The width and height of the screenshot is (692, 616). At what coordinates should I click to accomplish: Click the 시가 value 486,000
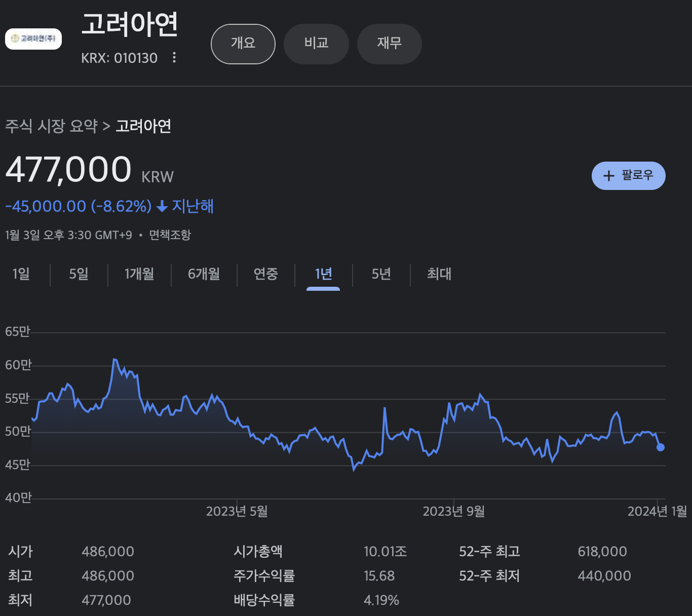click(x=108, y=552)
